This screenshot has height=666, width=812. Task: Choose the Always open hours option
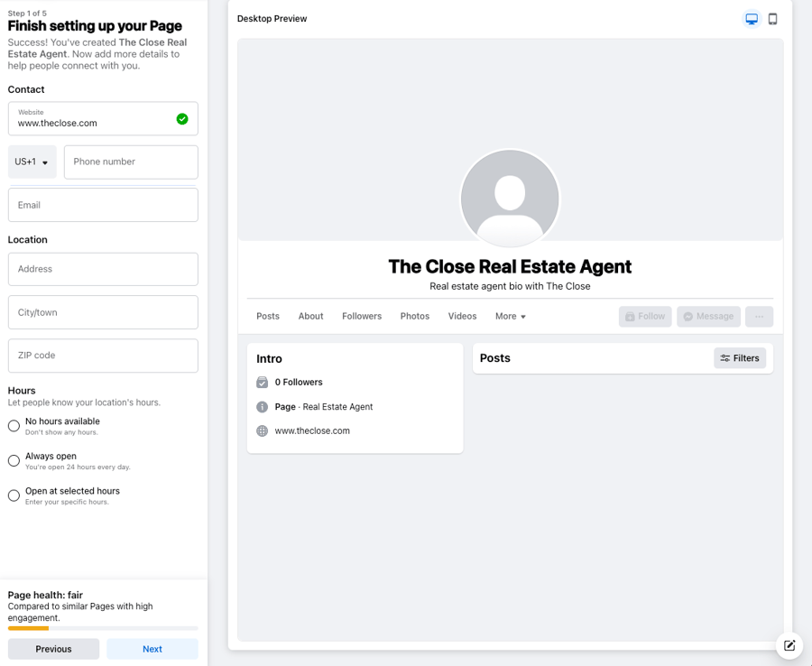[x=14, y=460]
